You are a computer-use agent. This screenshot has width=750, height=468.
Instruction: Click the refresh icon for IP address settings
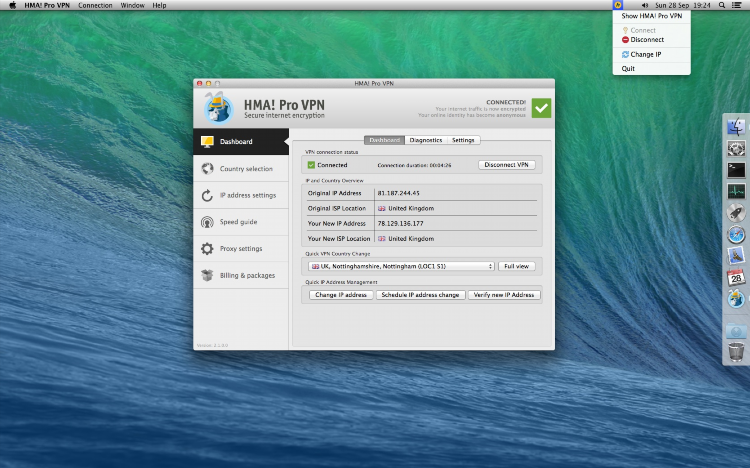[x=207, y=195]
